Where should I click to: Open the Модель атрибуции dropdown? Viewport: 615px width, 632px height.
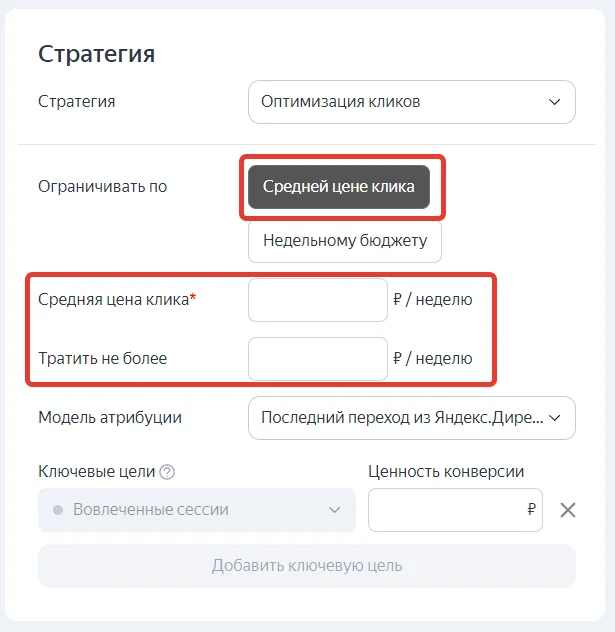point(411,418)
